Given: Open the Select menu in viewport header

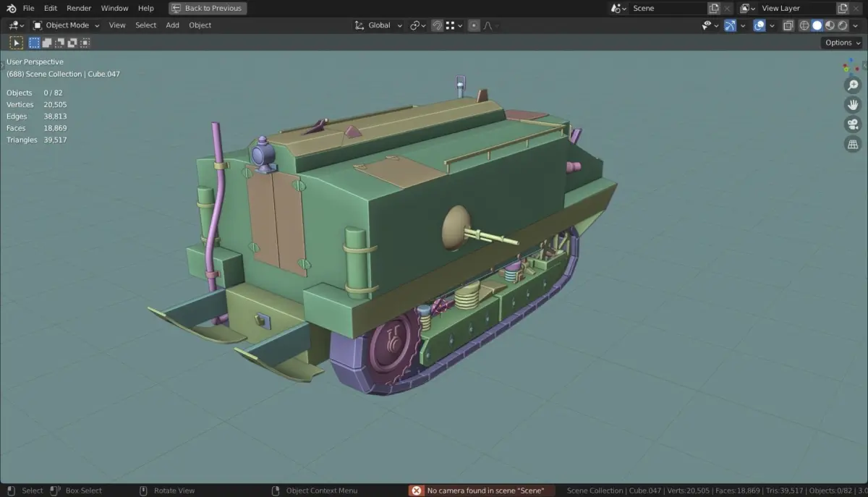Looking at the screenshot, I should [x=145, y=25].
